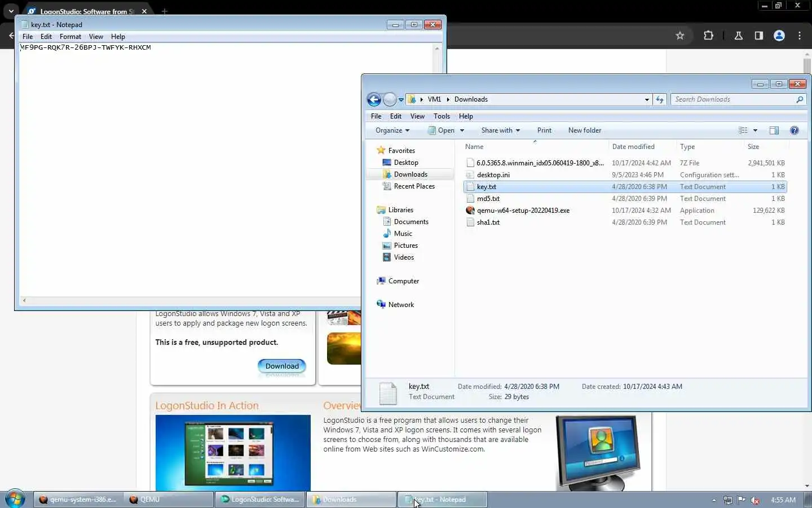
Task: Click the Download button on LogonStudio page
Action: coord(282,366)
